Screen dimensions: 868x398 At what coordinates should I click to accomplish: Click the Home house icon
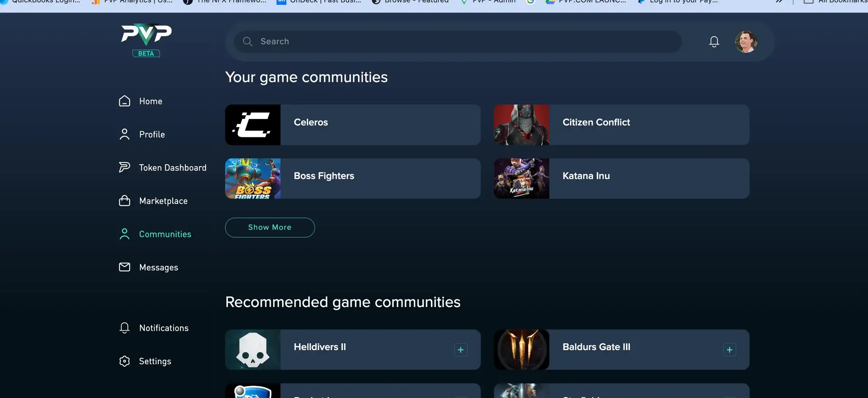(124, 101)
